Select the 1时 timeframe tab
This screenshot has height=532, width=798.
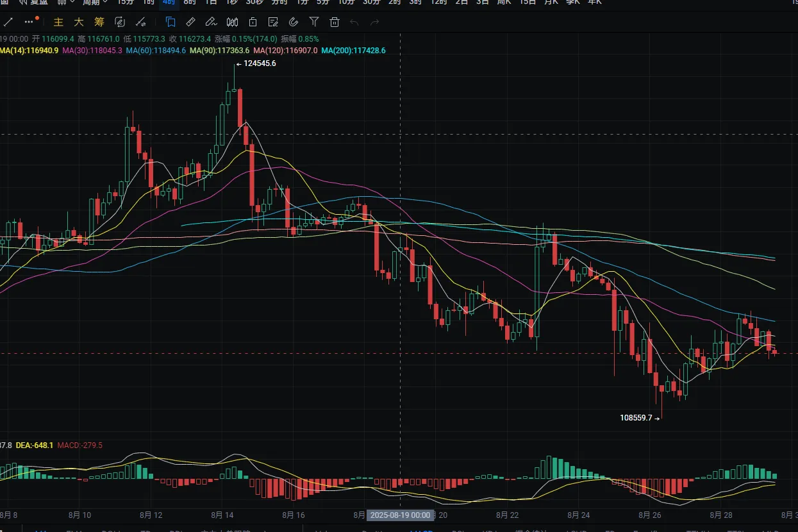(x=148, y=2)
